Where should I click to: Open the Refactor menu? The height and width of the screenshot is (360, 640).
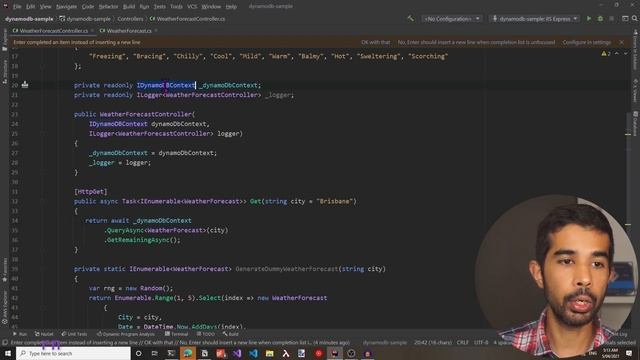click(x=108, y=7)
